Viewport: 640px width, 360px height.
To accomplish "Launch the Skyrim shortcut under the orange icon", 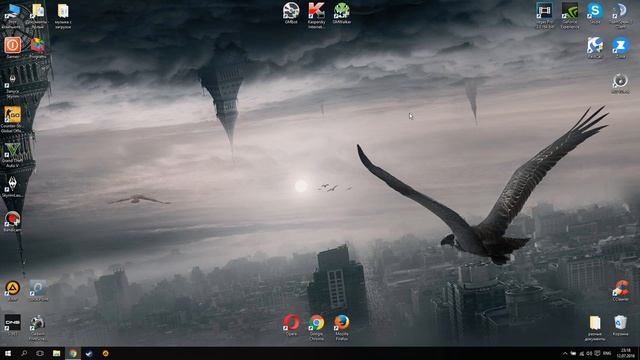I will click(12, 81).
